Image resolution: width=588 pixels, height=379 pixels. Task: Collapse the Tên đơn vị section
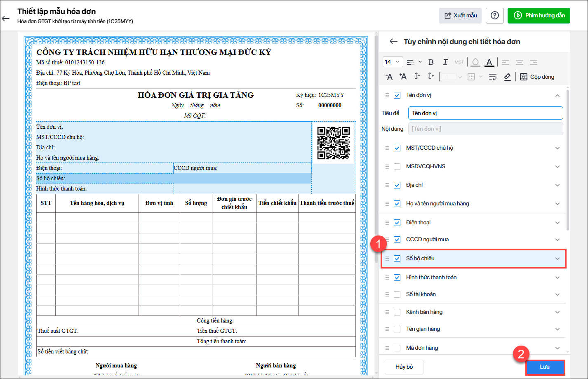pos(557,95)
